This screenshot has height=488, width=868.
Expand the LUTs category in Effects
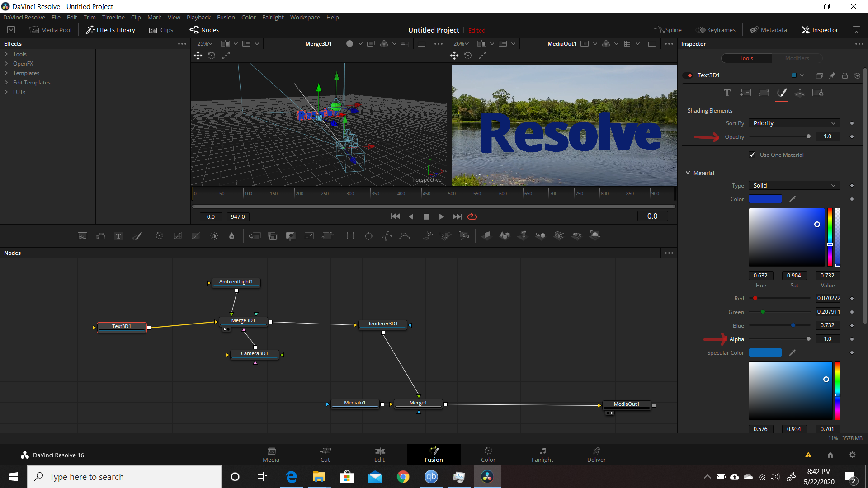[x=6, y=92]
